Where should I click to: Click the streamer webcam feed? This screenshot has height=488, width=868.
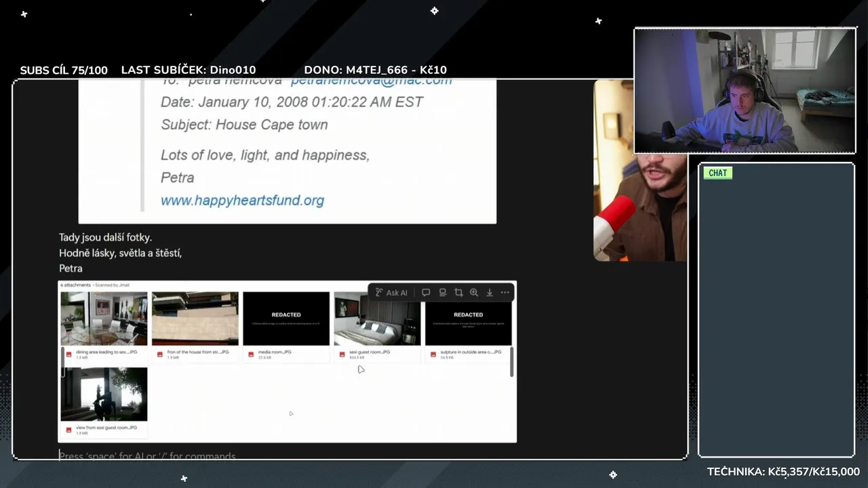pyautogui.click(x=745, y=91)
